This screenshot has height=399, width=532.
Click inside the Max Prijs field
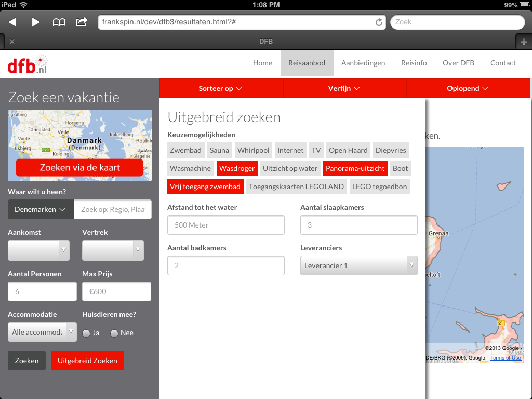pyautogui.click(x=116, y=291)
